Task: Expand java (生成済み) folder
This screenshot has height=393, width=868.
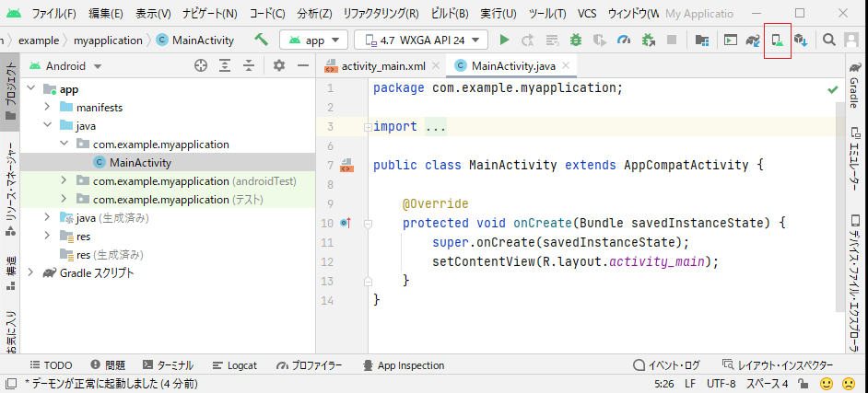Action: click(x=47, y=218)
